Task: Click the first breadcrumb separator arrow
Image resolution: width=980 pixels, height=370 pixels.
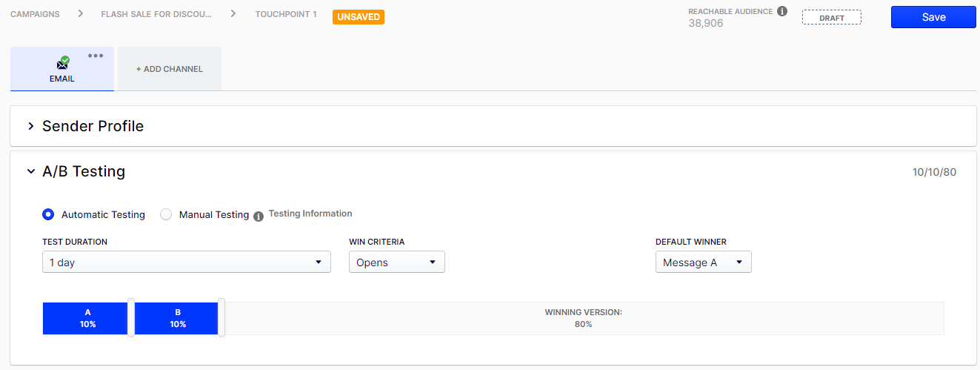Action: (81, 14)
